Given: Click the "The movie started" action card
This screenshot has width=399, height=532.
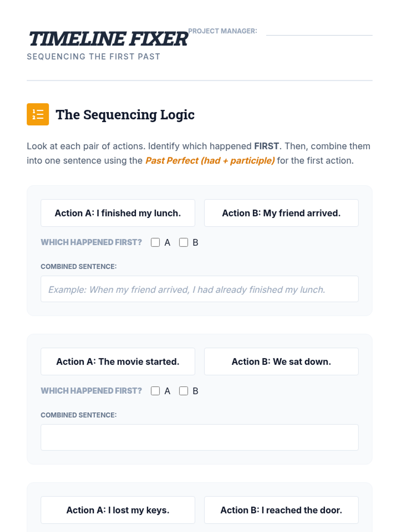Looking at the screenshot, I should [118, 362].
